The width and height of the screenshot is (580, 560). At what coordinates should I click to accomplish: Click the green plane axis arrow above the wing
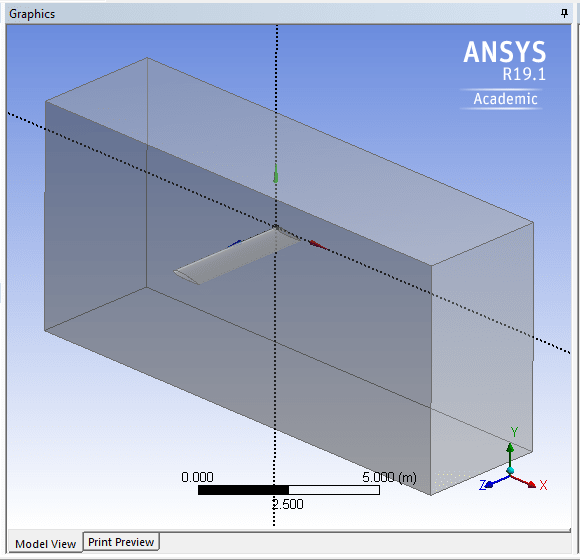(276, 174)
